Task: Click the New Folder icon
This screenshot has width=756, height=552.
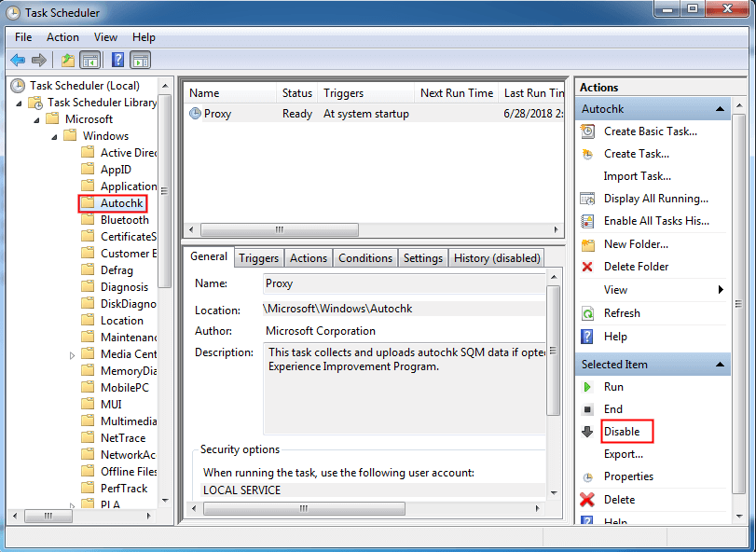Action: [587, 244]
